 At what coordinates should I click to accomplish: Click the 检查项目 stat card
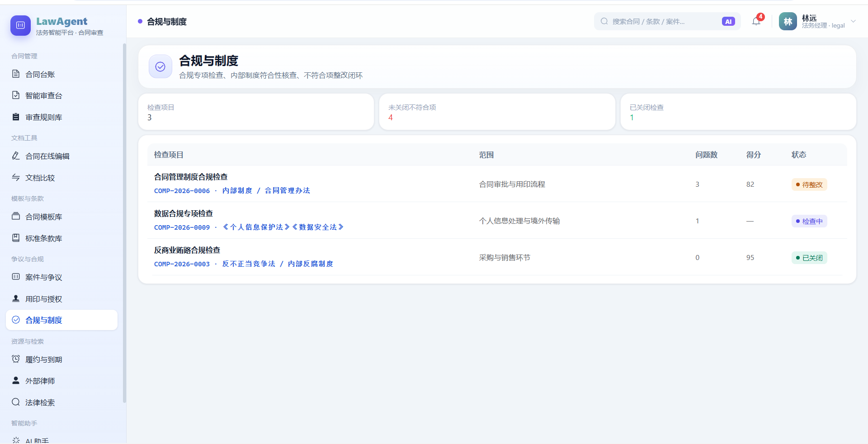(256, 112)
